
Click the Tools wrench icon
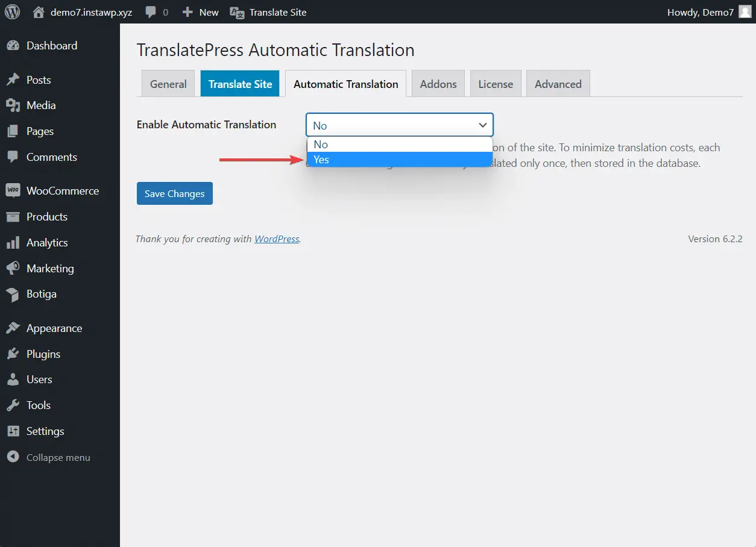pyautogui.click(x=13, y=405)
